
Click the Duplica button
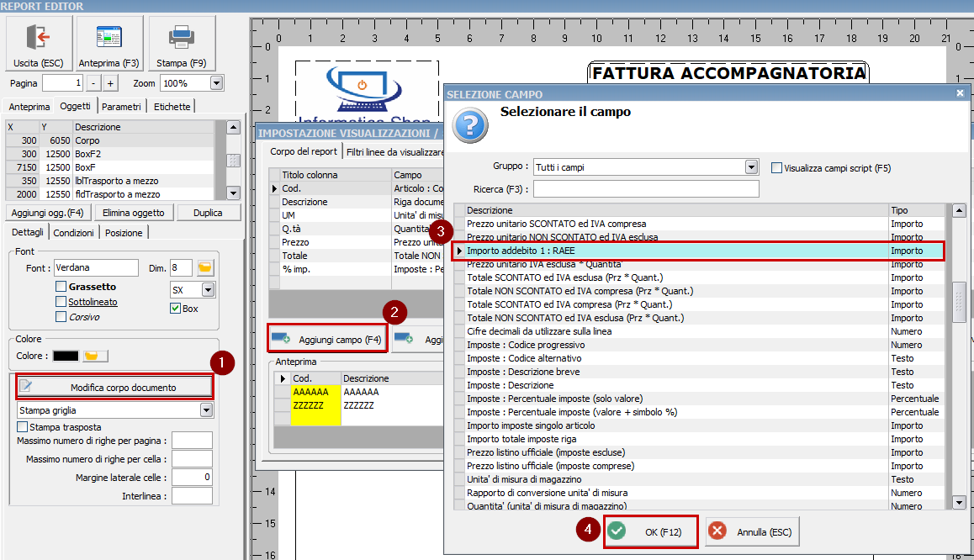click(208, 213)
